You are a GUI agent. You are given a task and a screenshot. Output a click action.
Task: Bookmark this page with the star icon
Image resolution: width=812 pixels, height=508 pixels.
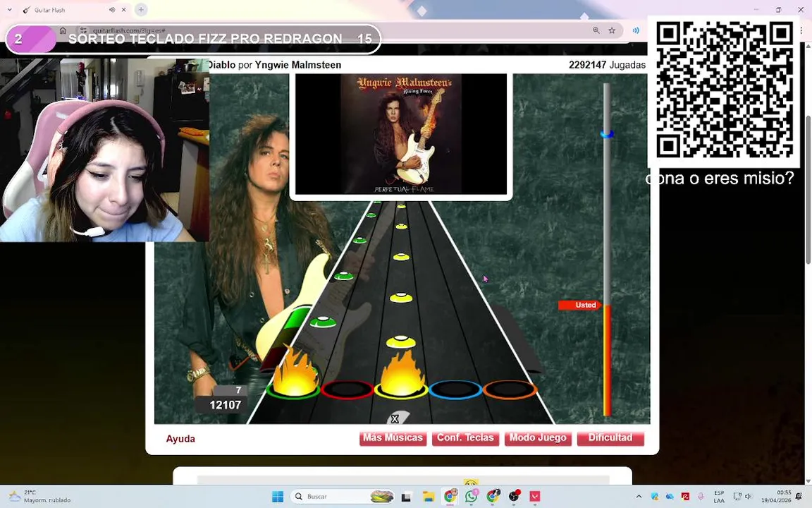[612, 30]
